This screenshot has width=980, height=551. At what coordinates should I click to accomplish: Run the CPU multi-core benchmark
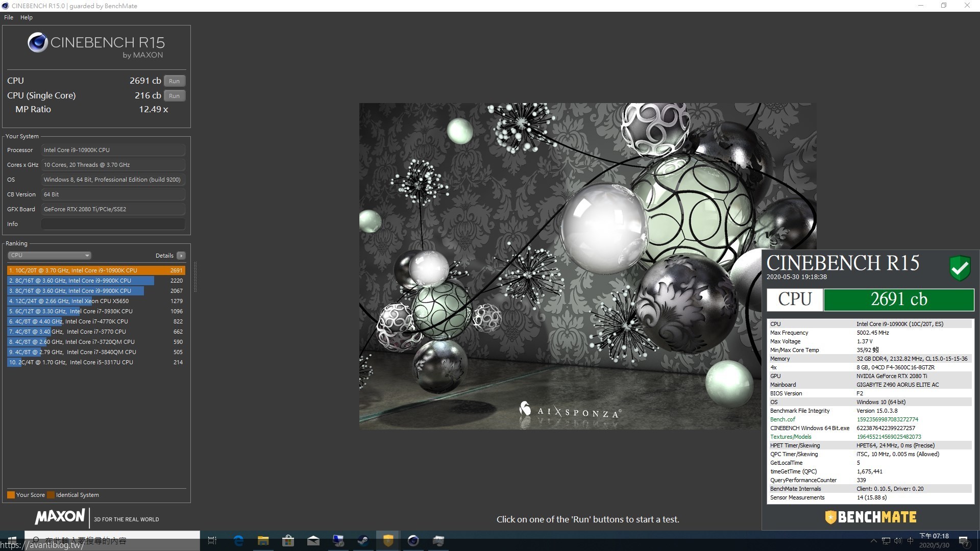[175, 81]
